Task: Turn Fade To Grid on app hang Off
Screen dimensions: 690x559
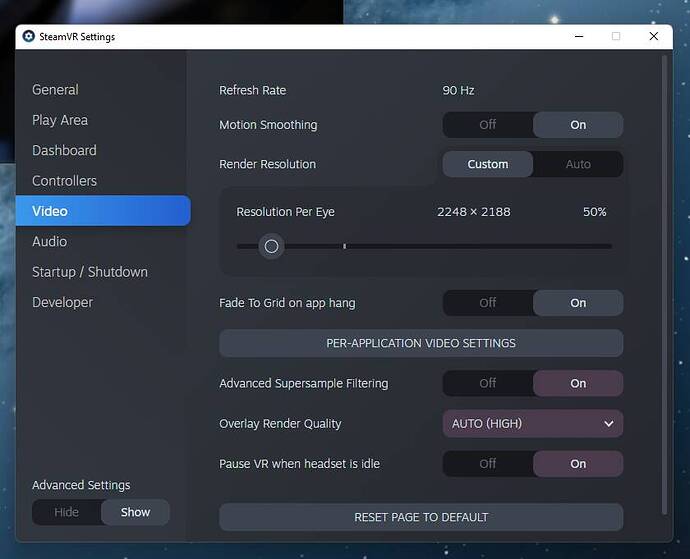Action: [x=488, y=303]
